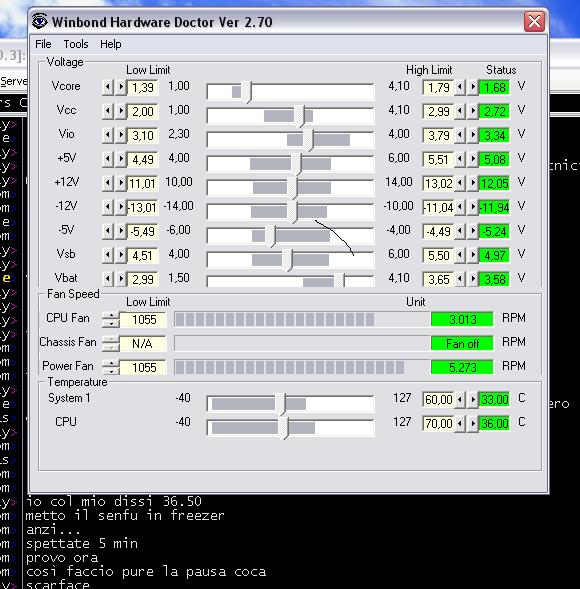
Task: Click the Power Fan low limit spinner
Action: click(110, 367)
